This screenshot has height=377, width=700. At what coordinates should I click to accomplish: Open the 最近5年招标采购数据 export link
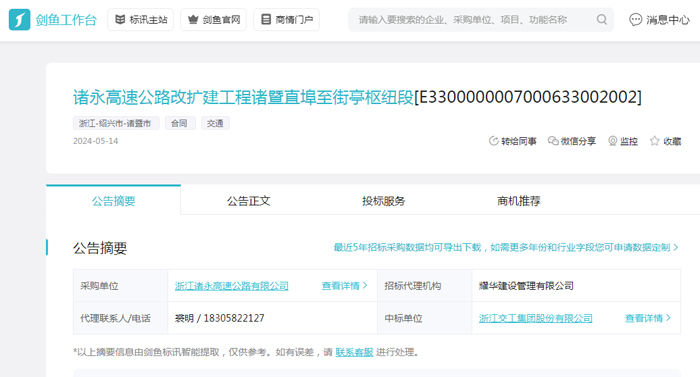[x=506, y=247]
